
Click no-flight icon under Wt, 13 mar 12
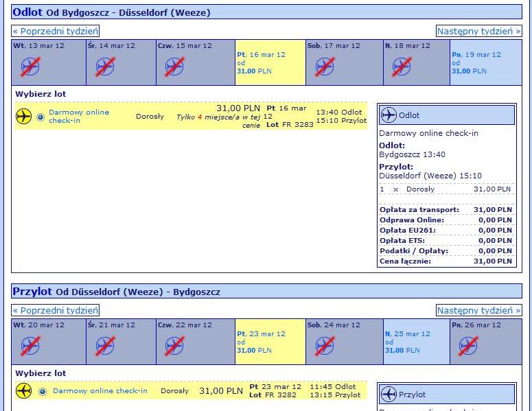[x=30, y=67]
